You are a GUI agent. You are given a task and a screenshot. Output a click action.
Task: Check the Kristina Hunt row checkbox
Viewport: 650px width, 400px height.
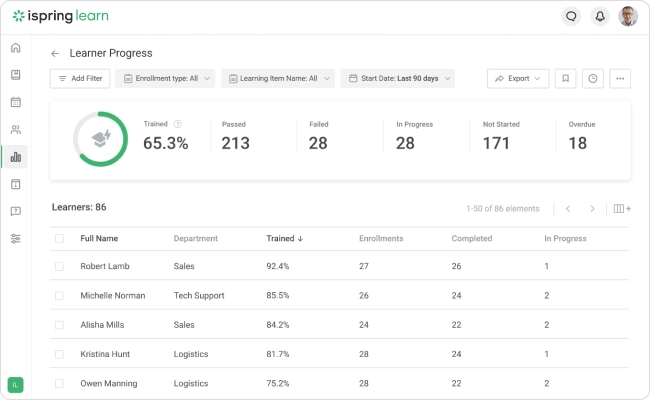(59, 354)
